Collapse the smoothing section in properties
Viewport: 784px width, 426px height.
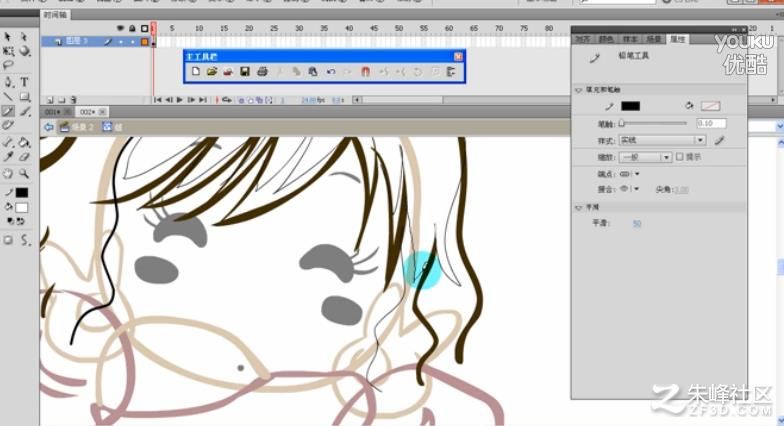click(579, 207)
